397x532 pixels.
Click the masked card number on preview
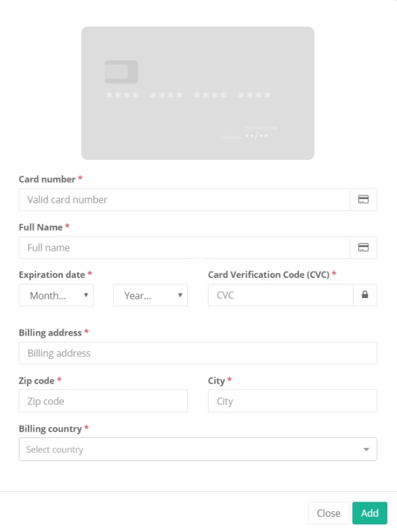[x=188, y=96]
